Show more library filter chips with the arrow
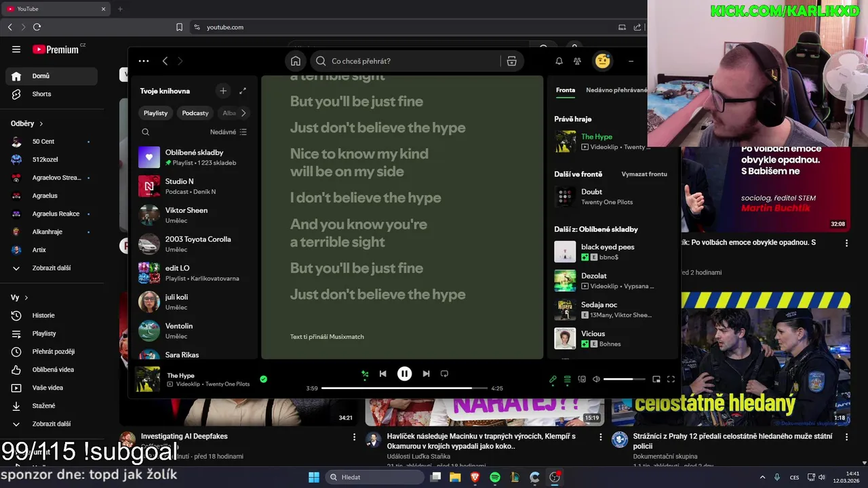 coord(243,113)
